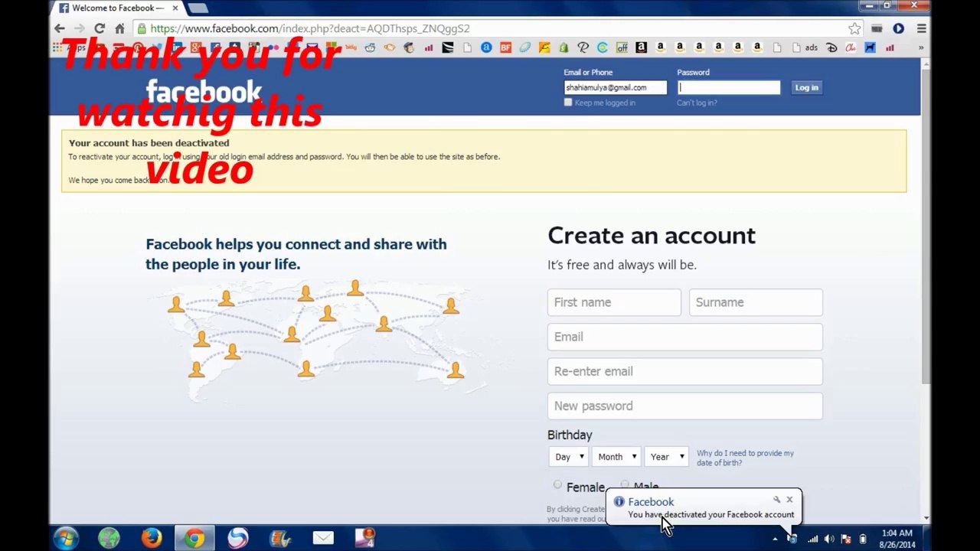Click the Email signup field
The width and height of the screenshot is (980, 551).
685,337
